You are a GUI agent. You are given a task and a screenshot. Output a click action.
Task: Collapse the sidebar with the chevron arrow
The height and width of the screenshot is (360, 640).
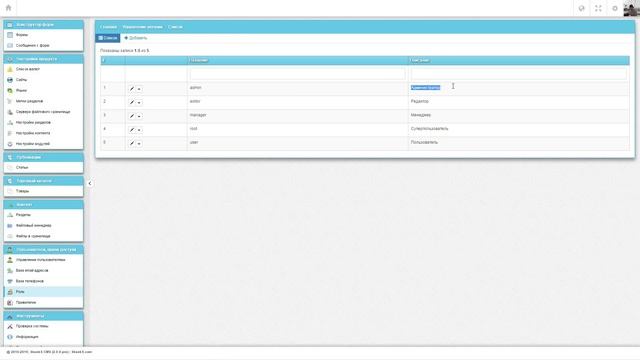tap(90, 183)
